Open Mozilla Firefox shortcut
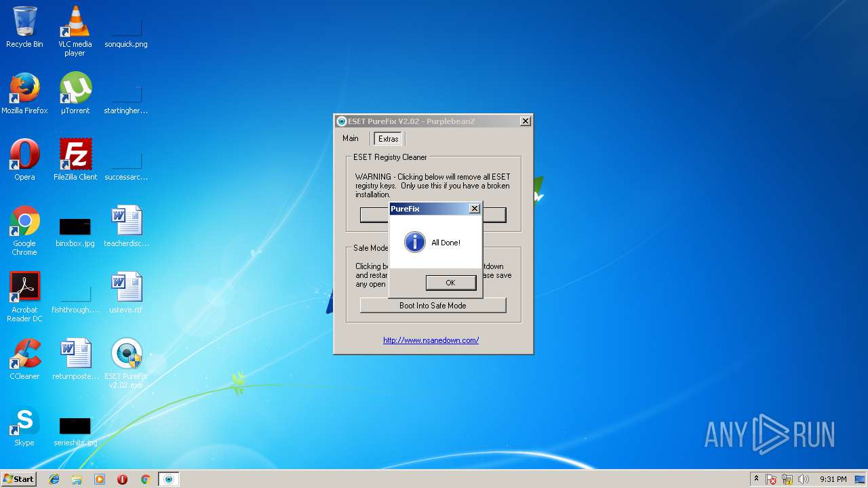 pos(24,94)
